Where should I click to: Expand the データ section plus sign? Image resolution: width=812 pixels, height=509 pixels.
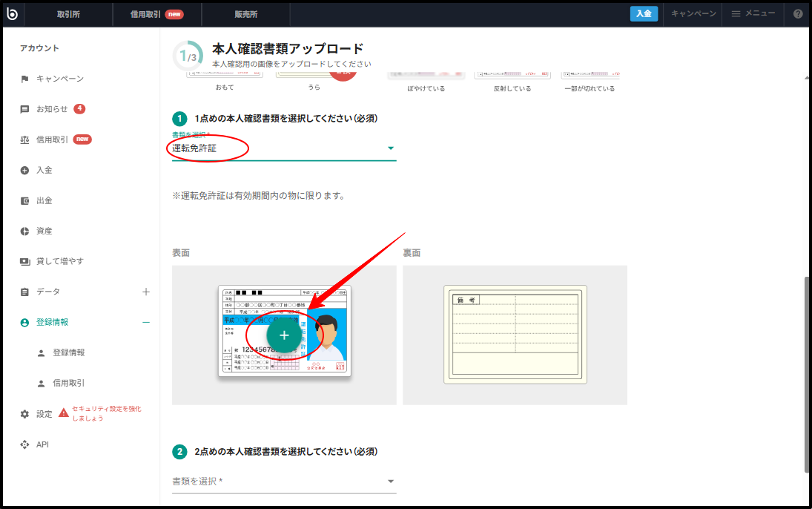point(146,292)
